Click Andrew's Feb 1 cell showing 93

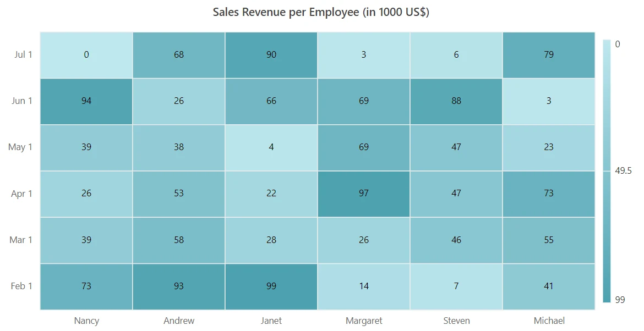point(179,286)
